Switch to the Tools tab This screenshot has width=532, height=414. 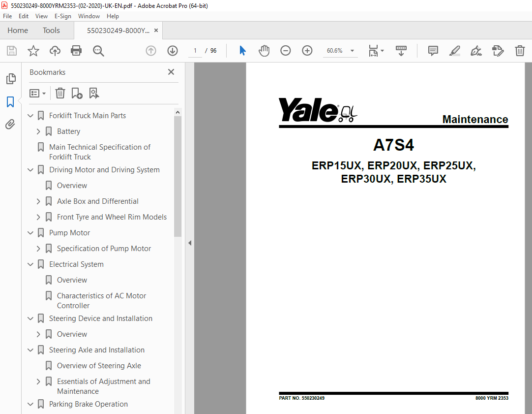[51, 31]
